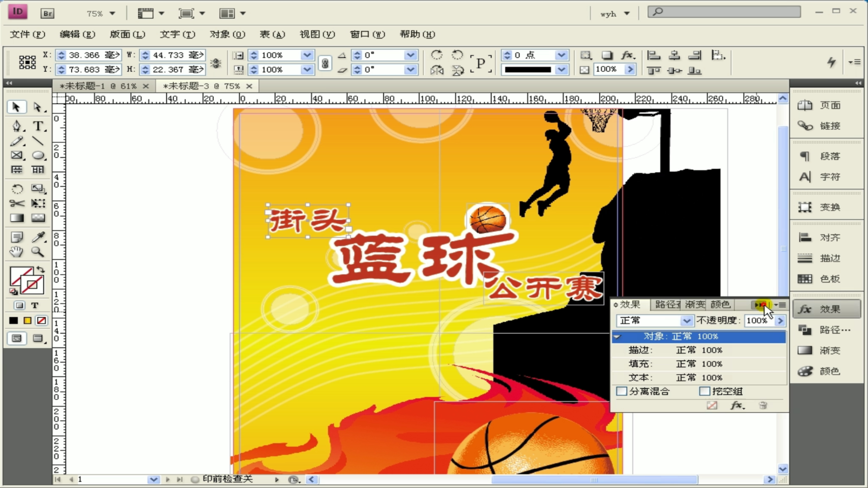Open the 窗口(W) menu

coord(367,34)
